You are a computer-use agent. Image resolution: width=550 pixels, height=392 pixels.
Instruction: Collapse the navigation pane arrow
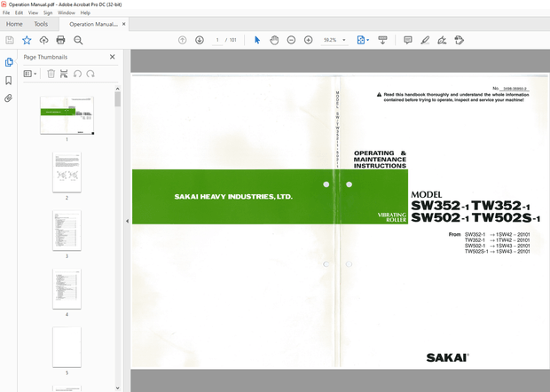[x=127, y=221]
